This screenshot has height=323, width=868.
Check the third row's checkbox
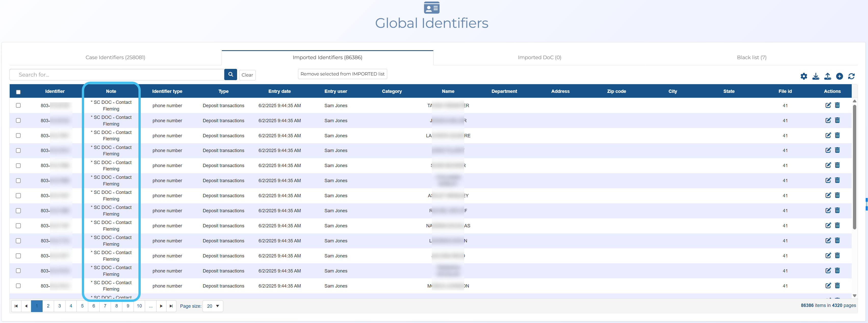(x=18, y=135)
